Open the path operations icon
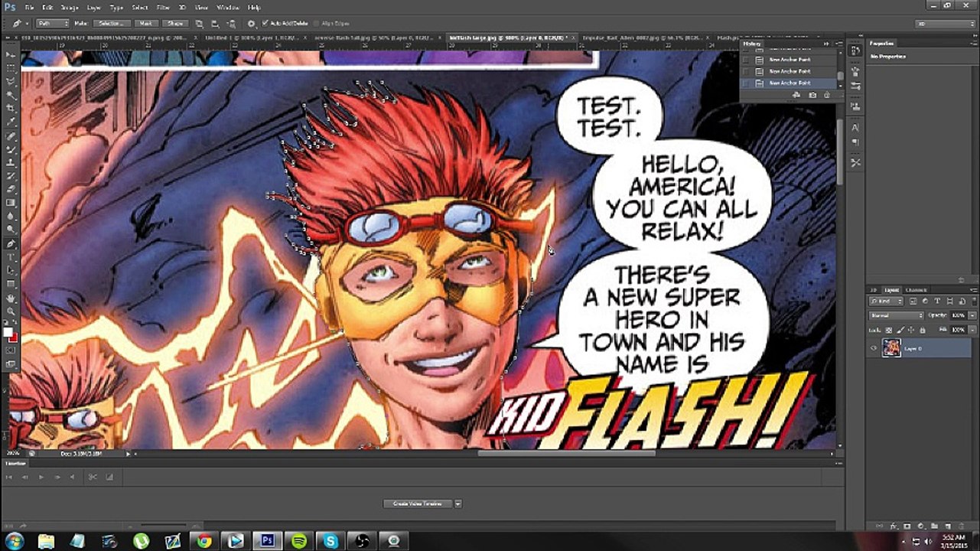Image resolution: width=980 pixels, height=551 pixels. (199, 24)
